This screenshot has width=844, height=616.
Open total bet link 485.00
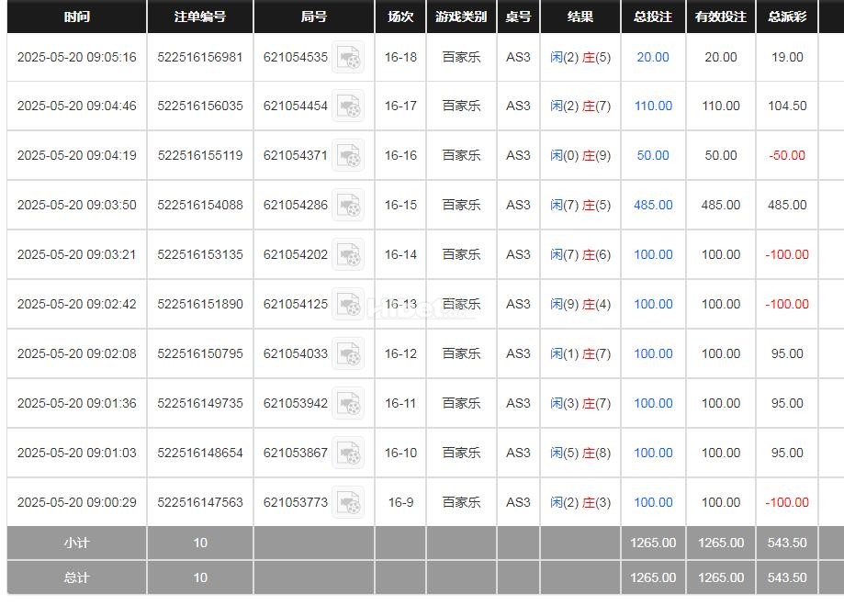(x=653, y=205)
